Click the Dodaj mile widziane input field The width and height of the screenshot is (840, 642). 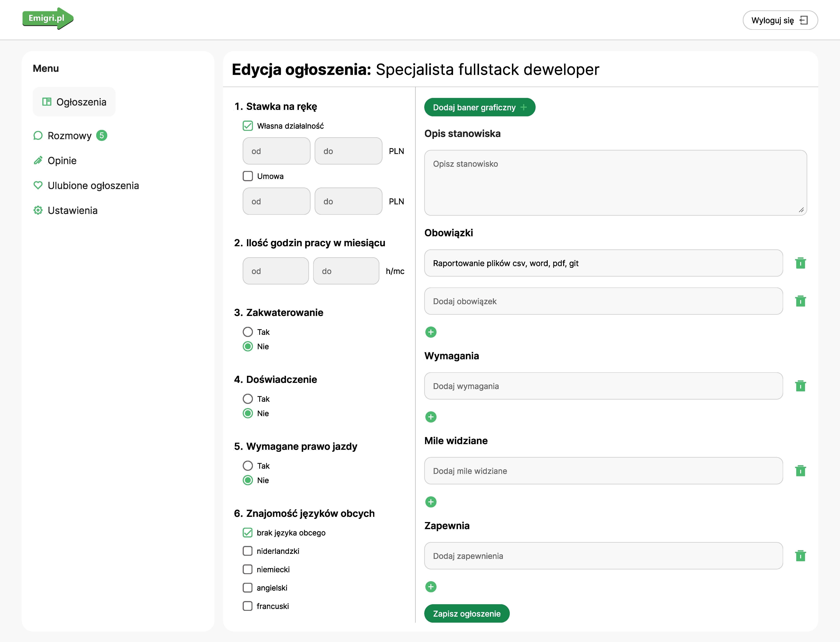[603, 471]
